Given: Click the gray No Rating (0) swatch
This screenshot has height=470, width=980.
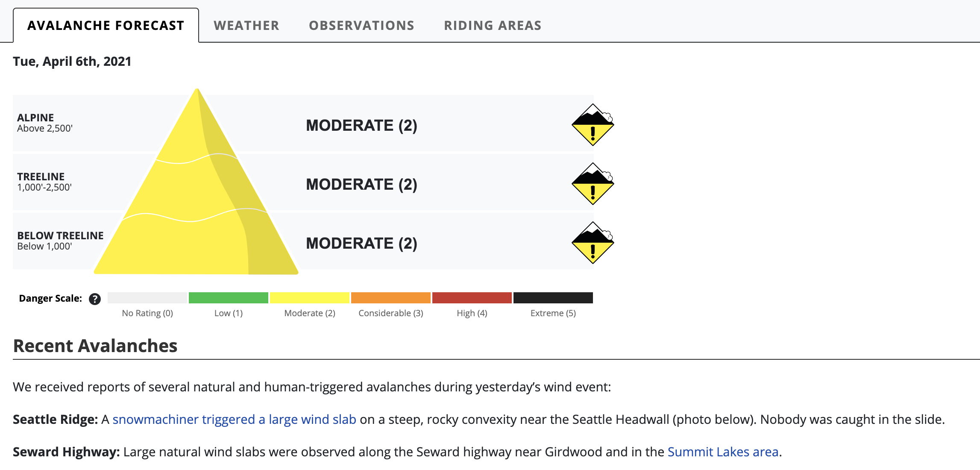Looking at the screenshot, I should [x=147, y=298].
